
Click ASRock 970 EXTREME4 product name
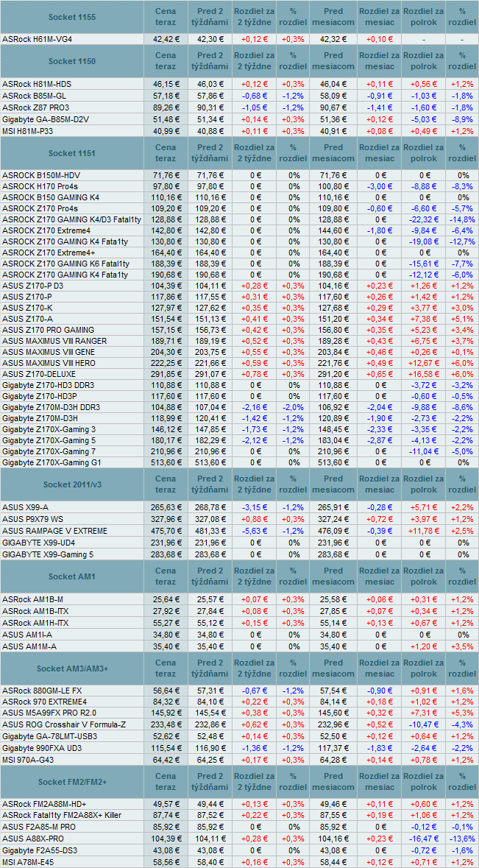pos(43,703)
